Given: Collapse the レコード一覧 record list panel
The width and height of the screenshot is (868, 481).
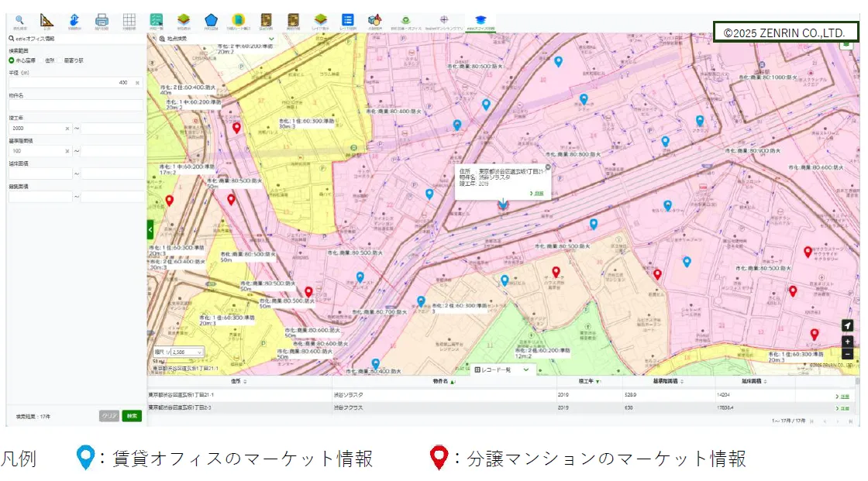Looking at the screenshot, I should point(525,370).
